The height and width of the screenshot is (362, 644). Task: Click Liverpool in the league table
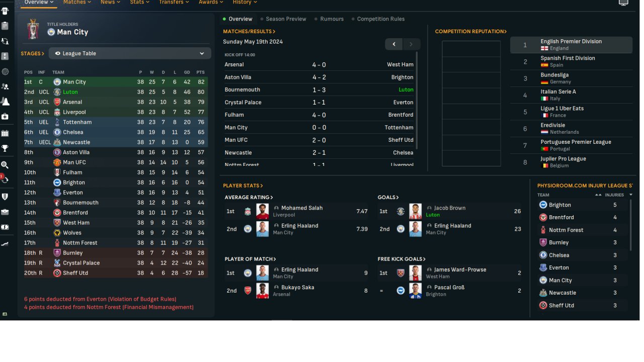click(x=74, y=112)
